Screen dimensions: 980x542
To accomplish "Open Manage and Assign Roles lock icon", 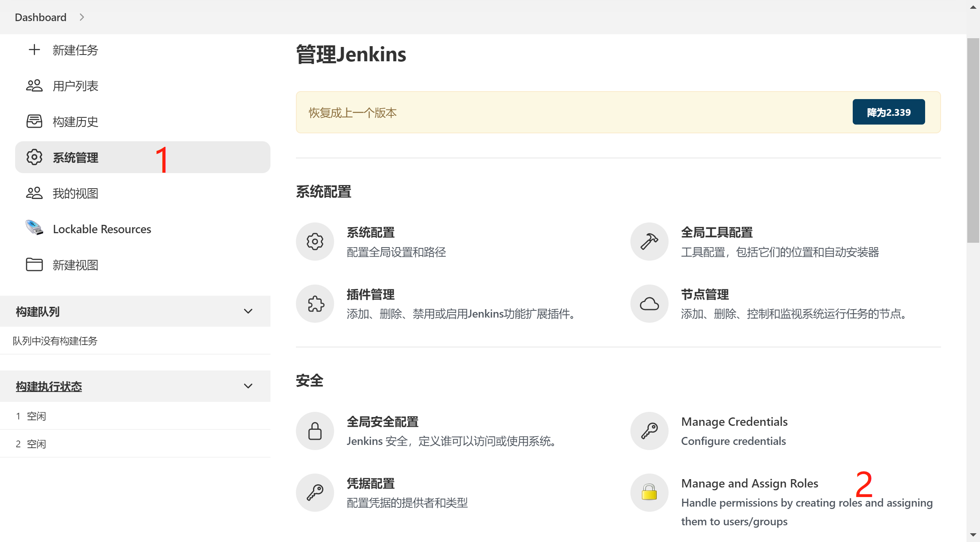I will point(649,492).
